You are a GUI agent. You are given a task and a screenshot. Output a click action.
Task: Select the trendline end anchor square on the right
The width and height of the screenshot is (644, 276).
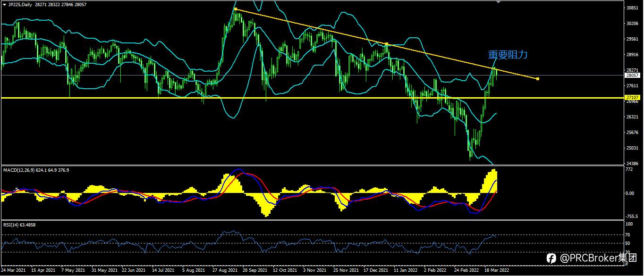pyautogui.click(x=538, y=78)
